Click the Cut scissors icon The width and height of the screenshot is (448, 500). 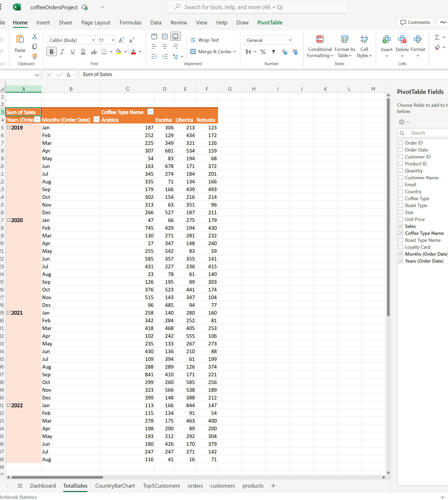point(34,37)
